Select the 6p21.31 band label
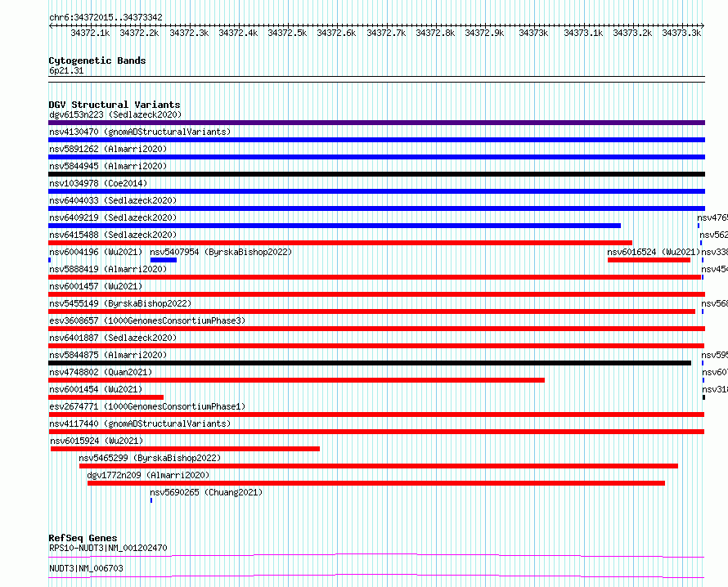This screenshot has width=728, height=587. (66, 70)
